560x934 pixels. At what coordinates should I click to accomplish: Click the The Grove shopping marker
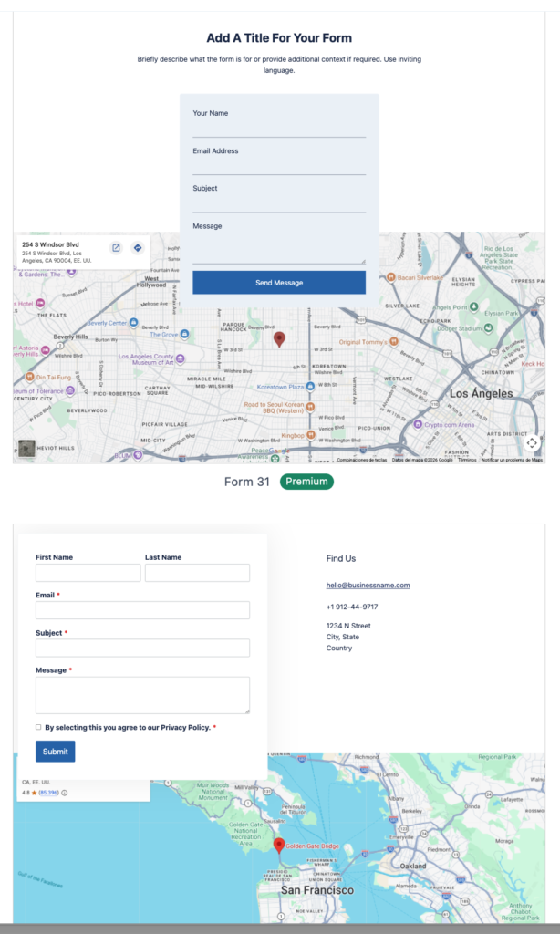pyautogui.click(x=184, y=335)
